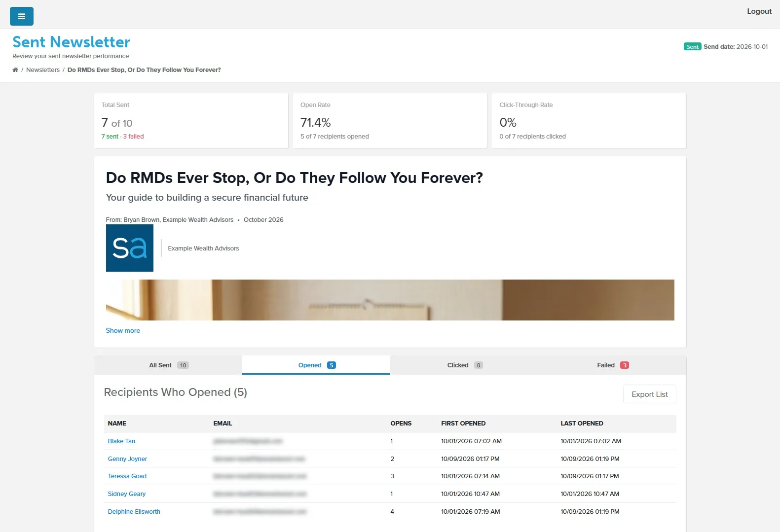Click the '3 failed' text
This screenshot has height=532, width=780.
tap(133, 137)
